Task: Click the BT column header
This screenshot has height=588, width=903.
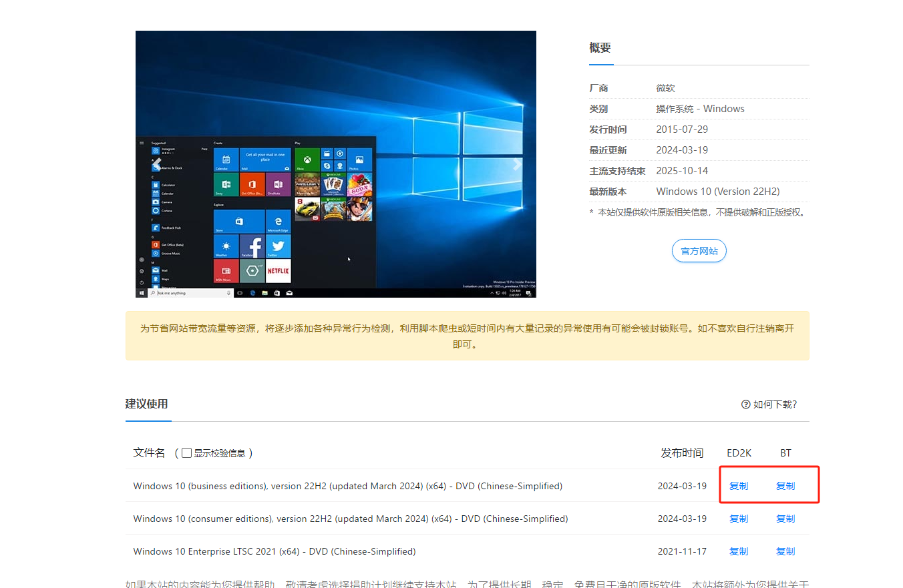Action: [x=785, y=453]
